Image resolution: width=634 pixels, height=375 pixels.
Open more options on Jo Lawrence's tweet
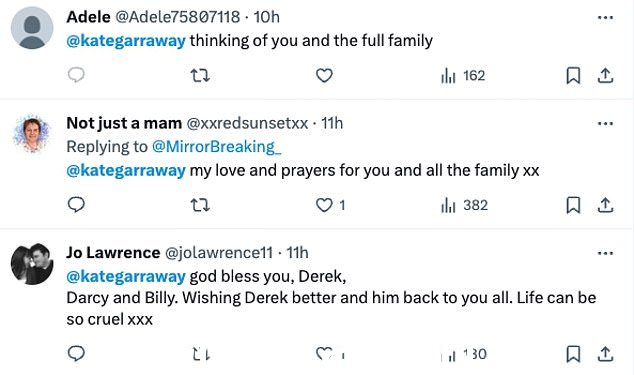click(x=605, y=253)
